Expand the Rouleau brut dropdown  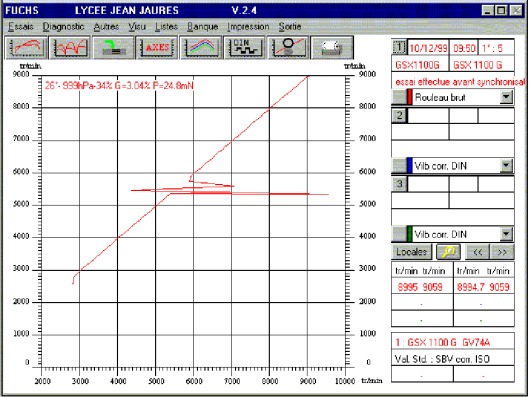tap(506, 97)
